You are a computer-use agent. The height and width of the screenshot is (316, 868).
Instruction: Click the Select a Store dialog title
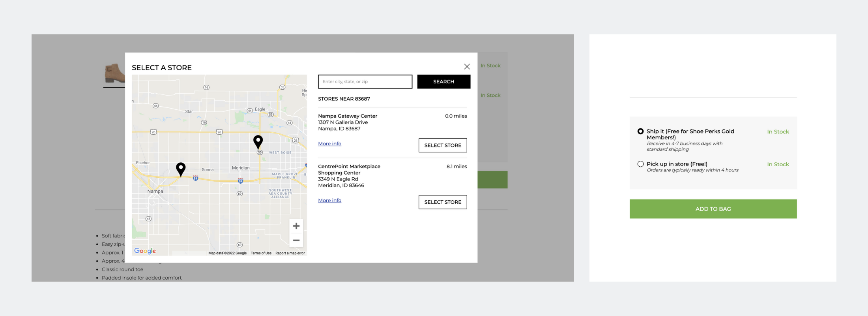tap(162, 68)
